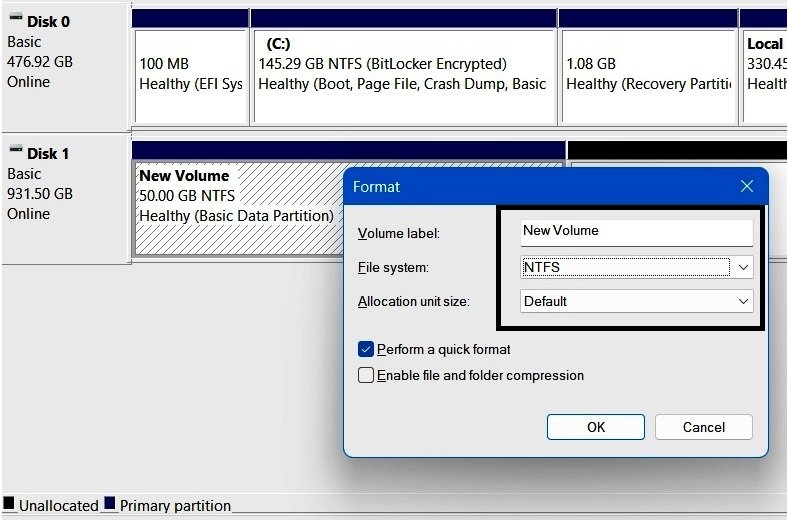Viewport: 787px width, 520px height.
Task: Select the Disk 0 drive icon
Action: click(x=16, y=18)
